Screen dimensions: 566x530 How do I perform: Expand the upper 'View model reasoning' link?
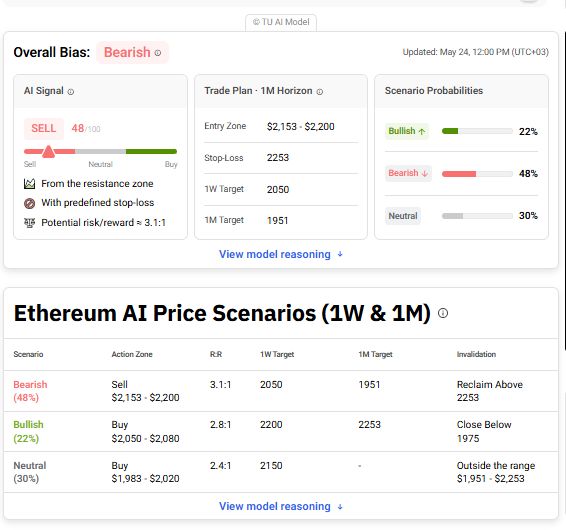pos(281,254)
